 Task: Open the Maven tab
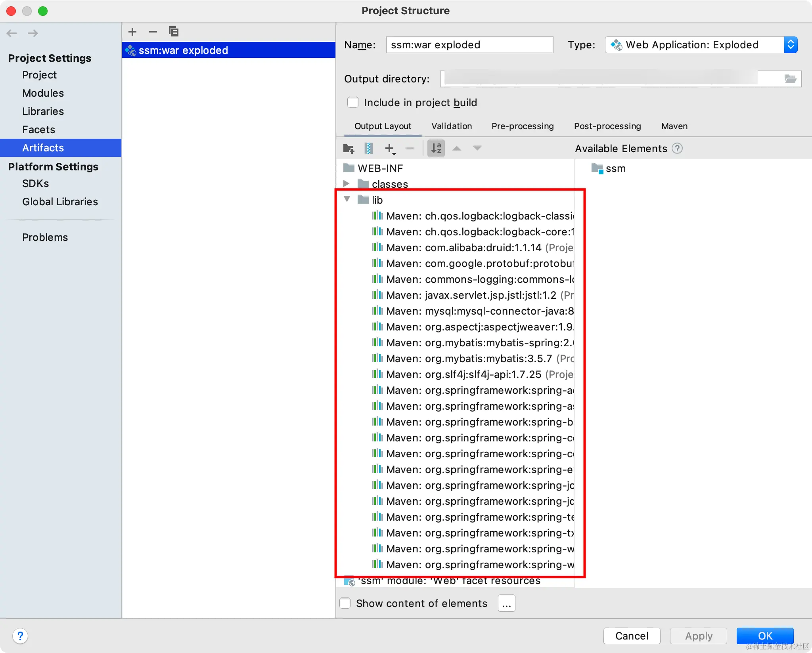pyautogui.click(x=674, y=126)
